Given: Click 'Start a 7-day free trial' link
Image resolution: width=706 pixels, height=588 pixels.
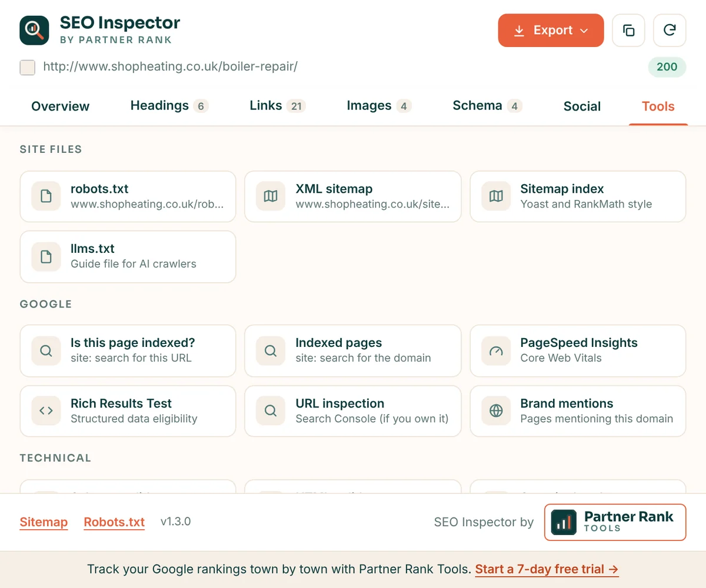Looking at the screenshot, I should [x=547, y=569].
